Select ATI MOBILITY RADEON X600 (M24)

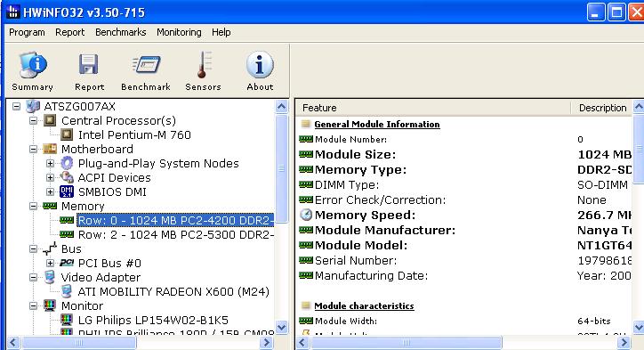(x=173, y=291)
